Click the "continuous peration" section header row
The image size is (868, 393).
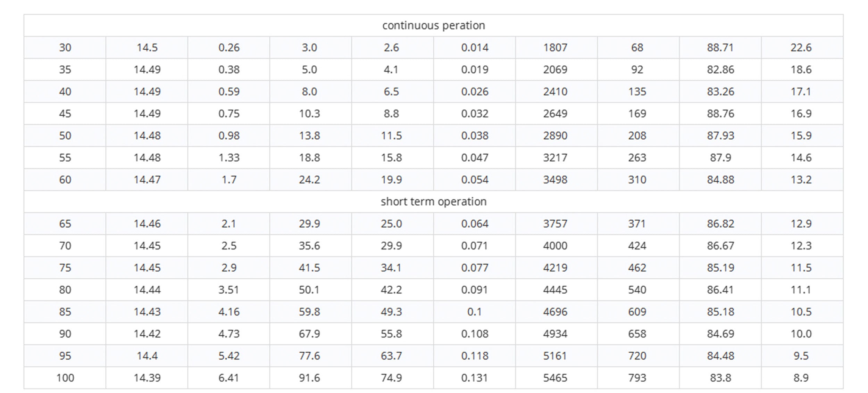(x=433, y=25)
